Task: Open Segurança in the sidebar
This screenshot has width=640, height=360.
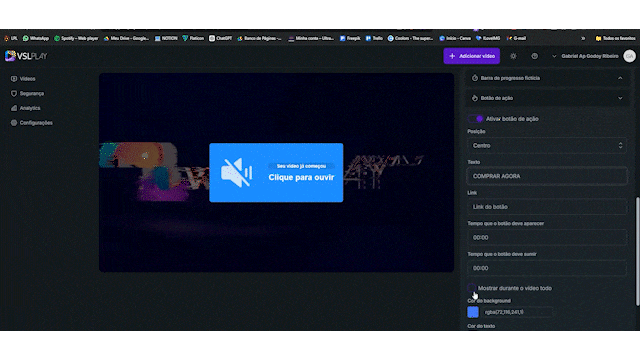Action: pos(27,93)
